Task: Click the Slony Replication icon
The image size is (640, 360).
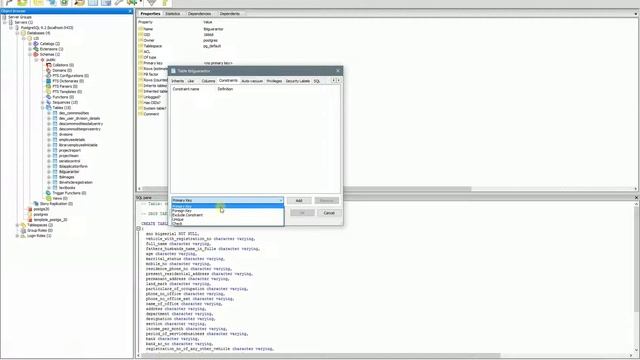Action: pyautogui.click(x=36, y=203)
